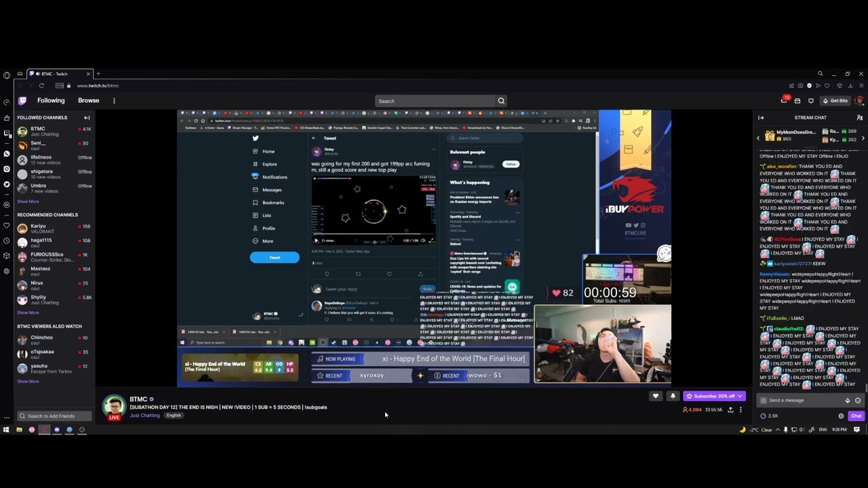Select offline channel shigetora

[x=54, y=174]
